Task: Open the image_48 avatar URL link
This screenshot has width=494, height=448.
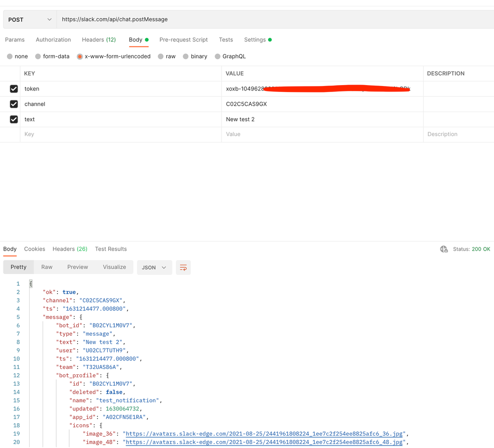Action: coord(264,443)
